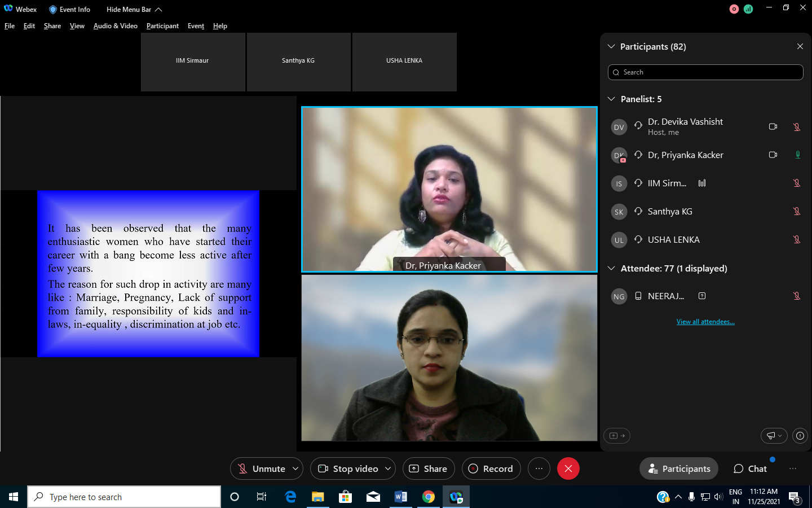Open dropdown arrow next to Unmute
Screen dimensions: 812x508
[295, 468]
